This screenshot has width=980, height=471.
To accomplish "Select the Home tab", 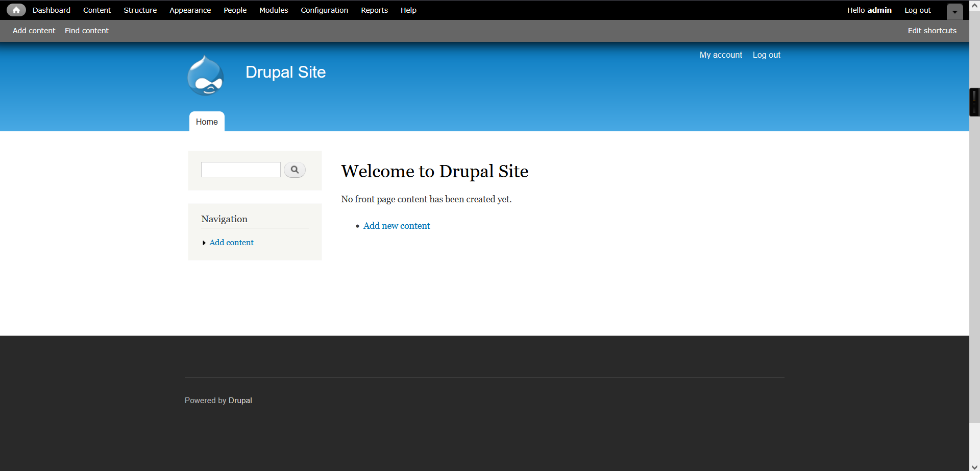I will click(x=207, y=122).
